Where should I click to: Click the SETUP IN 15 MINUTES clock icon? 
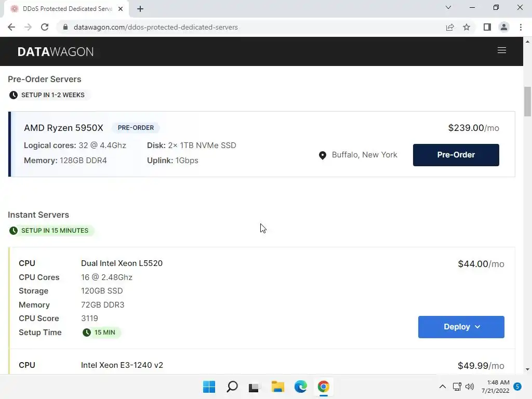tap(14, 231)
